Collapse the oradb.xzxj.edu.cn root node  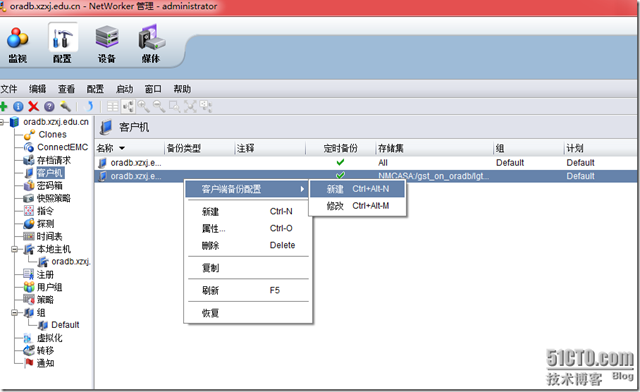pyautogui.click(x=2, y=122)
